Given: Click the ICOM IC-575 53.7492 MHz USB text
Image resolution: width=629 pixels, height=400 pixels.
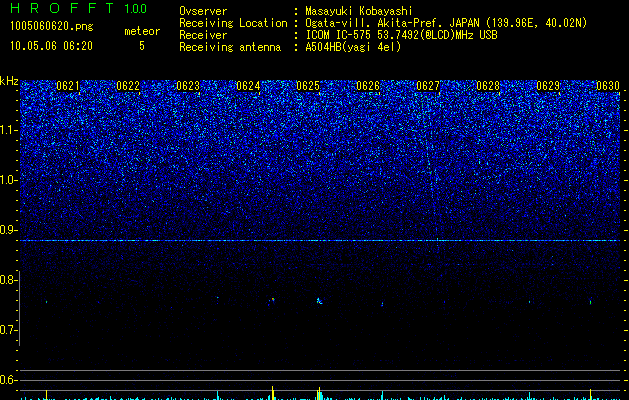Looking at the screenshot, I should (x=401, y=35).
